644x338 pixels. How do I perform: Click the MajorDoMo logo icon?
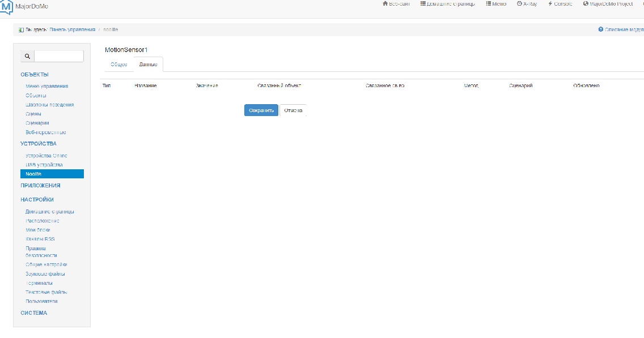6,7
